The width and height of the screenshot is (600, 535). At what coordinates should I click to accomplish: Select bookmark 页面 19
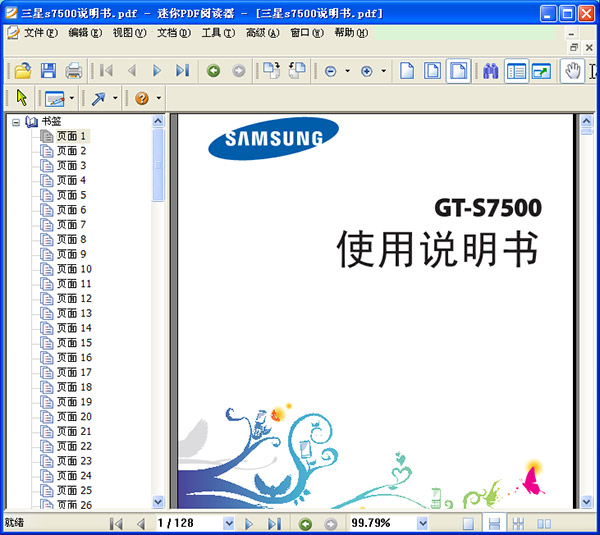point(74,402)
